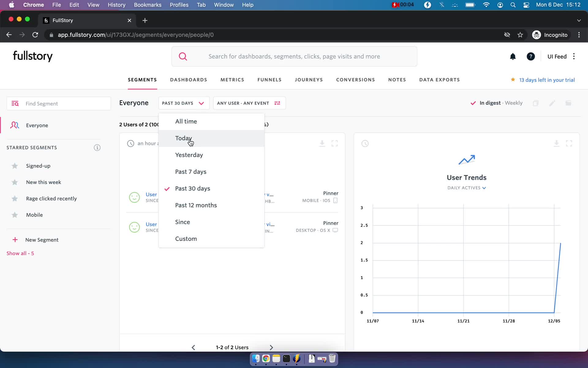Choose Since in the date menu

[211, 222]
